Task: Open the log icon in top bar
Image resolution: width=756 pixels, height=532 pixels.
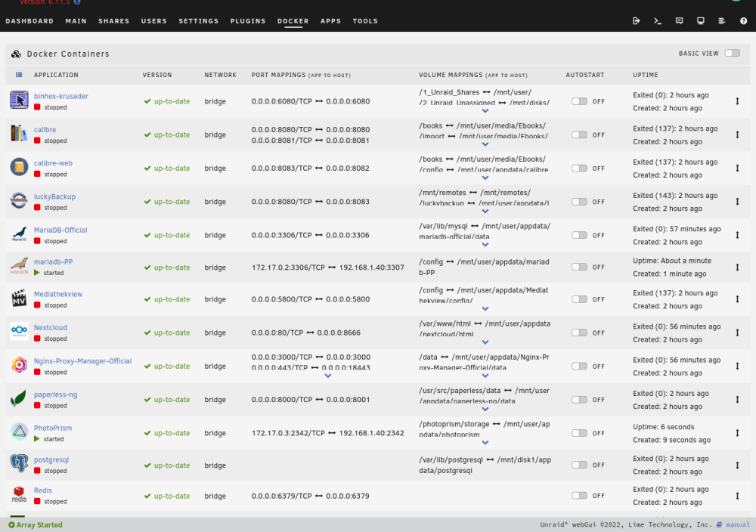Action: (722, 20)
